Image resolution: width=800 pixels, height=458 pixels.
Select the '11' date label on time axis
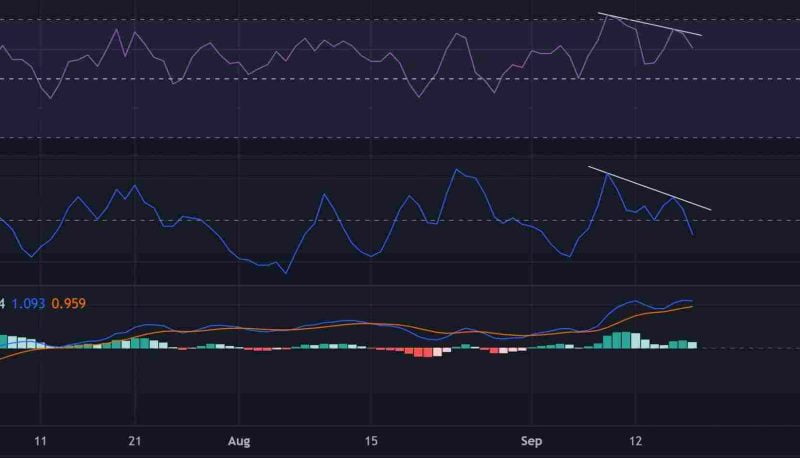point(40,441)
